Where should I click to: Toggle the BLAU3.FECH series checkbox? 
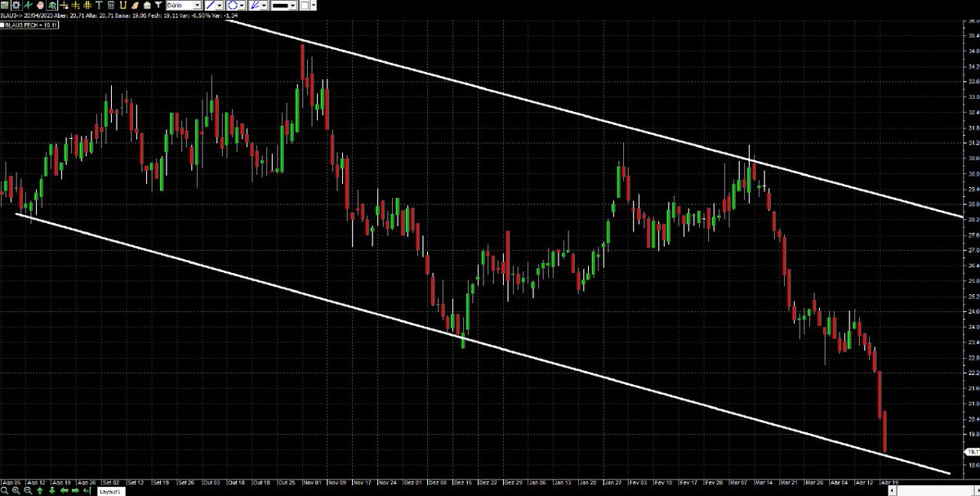point(2,25)
